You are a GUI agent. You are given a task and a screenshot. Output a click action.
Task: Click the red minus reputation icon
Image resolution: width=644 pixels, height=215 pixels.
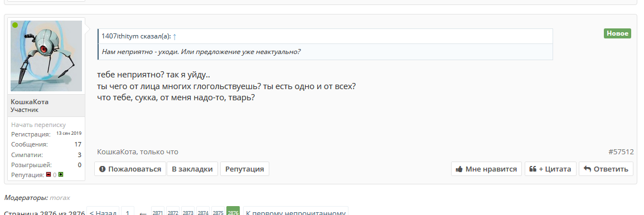pyautogui.click(x=48, y=175)
